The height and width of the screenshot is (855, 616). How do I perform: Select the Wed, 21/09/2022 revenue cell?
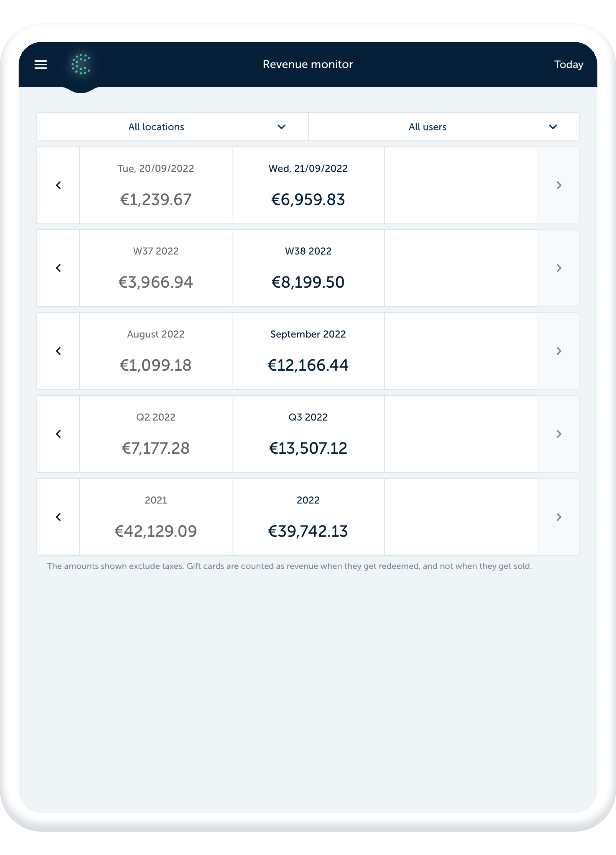(x=308, y=186)
